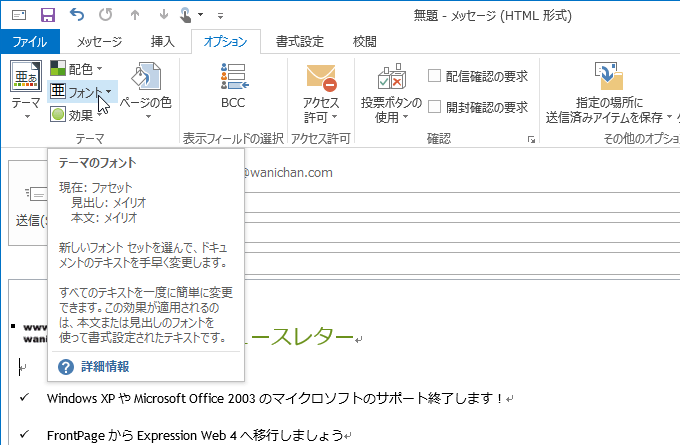Viewport: 680px width, 445px height.
Task: Click the フォント theme fonts icon
Action: coord(58,91)
